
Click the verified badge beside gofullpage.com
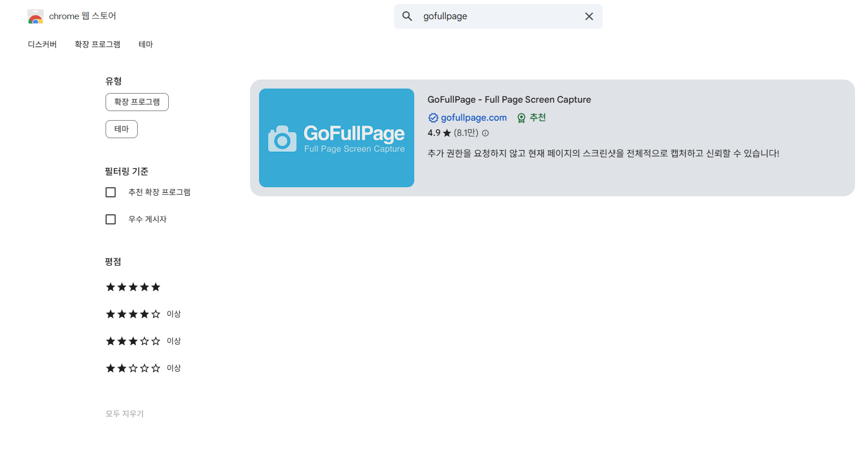coord(433,118)
